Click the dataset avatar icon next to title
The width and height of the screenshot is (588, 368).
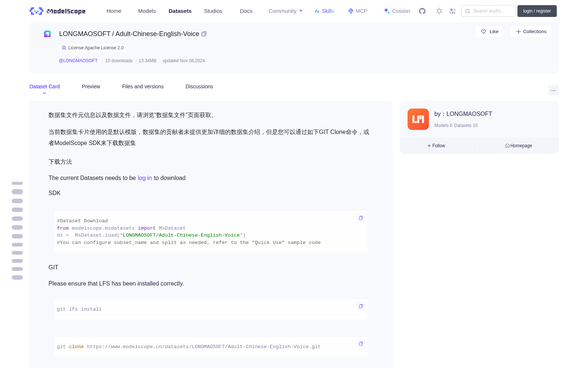pos(47,34)
